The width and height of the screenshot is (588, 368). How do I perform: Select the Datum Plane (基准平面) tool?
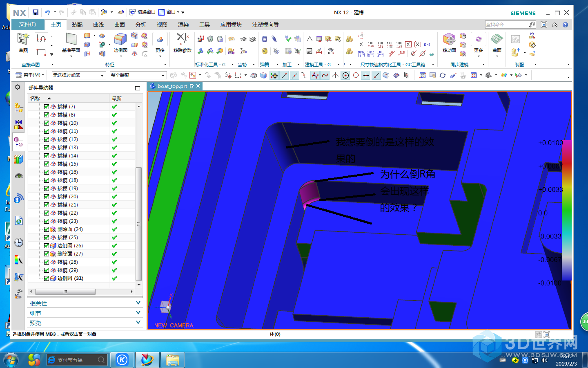[71, 40]
